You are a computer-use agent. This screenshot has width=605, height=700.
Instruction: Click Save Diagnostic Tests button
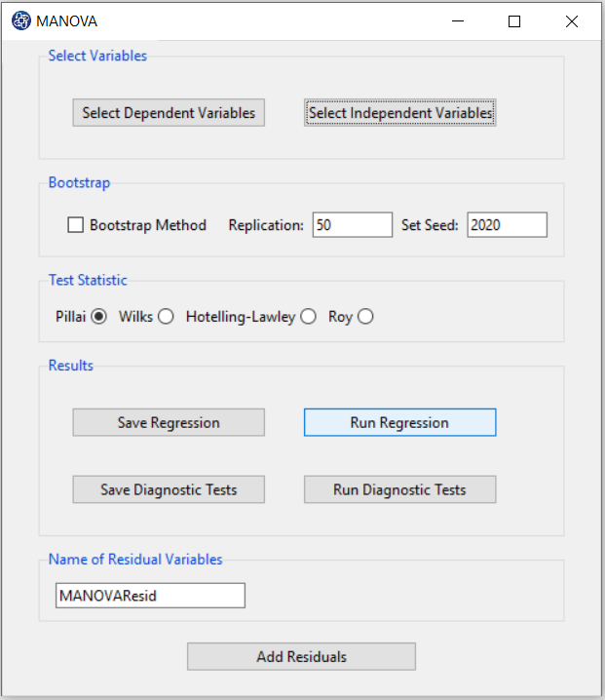[169, 489]
